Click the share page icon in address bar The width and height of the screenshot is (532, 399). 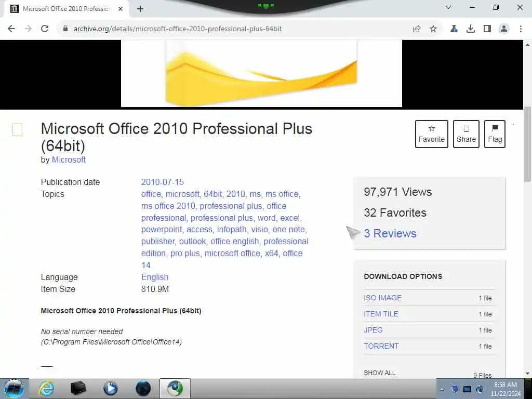point(417,29)
